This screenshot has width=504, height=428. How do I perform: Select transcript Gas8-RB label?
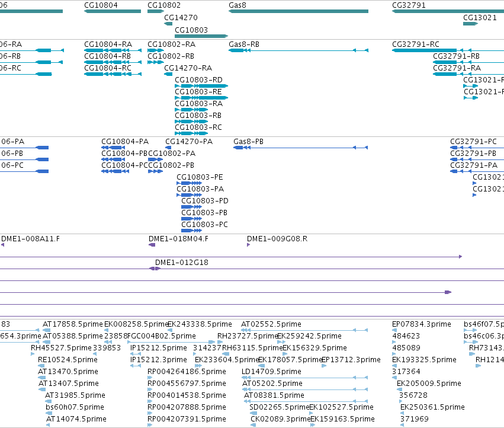click(244, 44)
